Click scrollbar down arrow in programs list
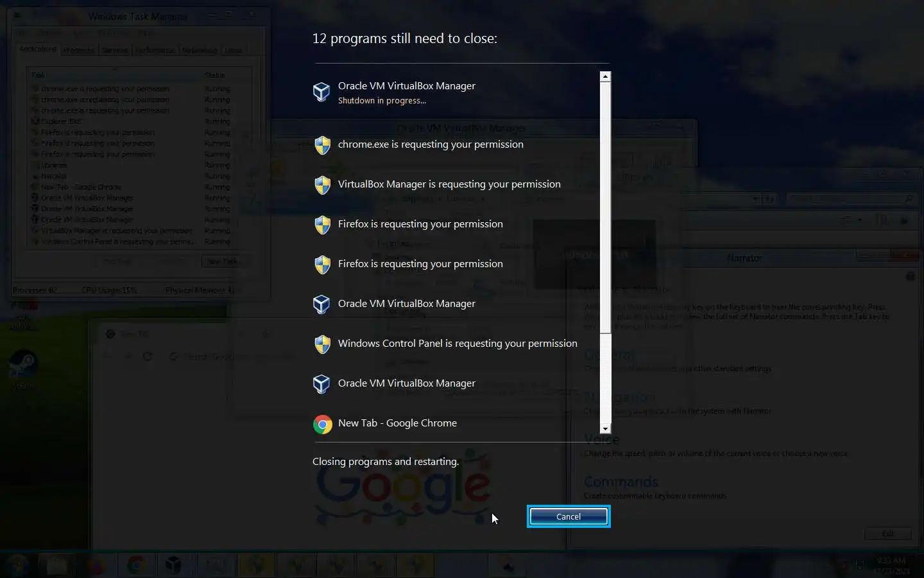 tap(605, 428)
